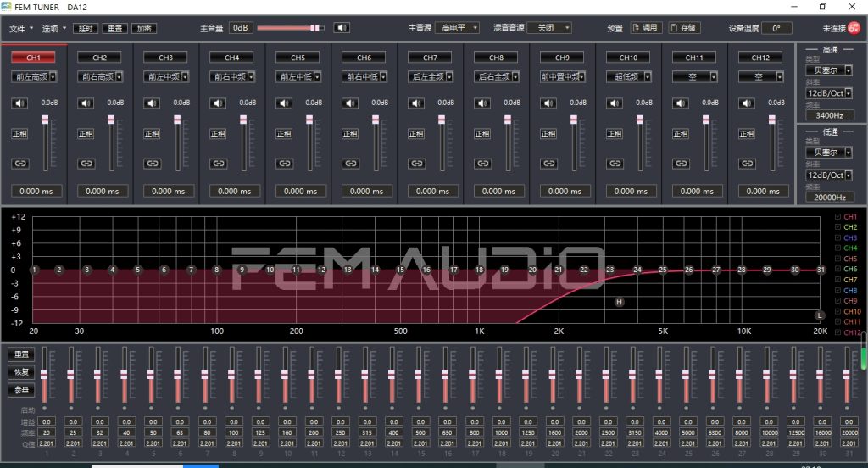Click the 高通 frequency 3400Hz field

pos(829,115)
